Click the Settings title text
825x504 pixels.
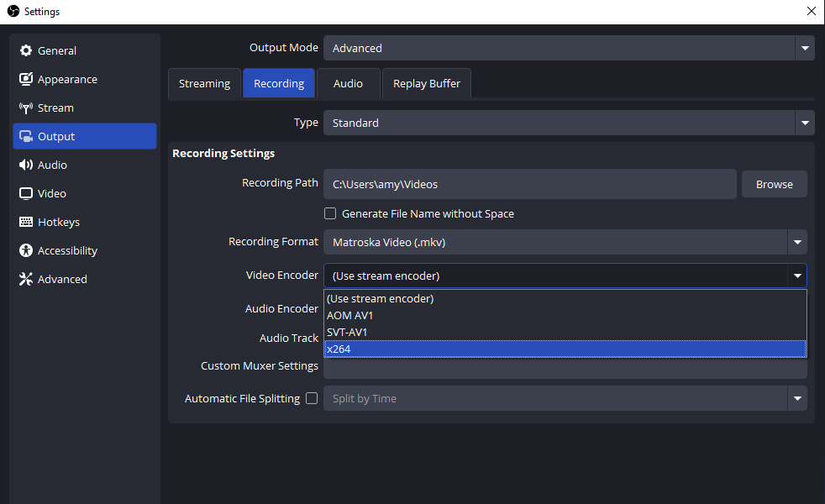tap(42, 12)
